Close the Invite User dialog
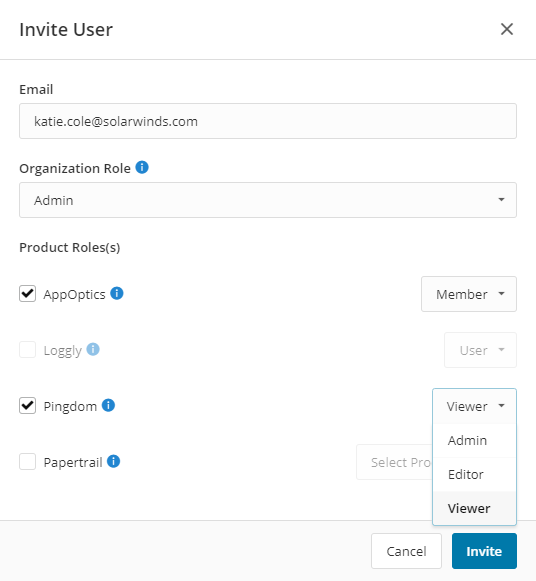 (507, 29)
